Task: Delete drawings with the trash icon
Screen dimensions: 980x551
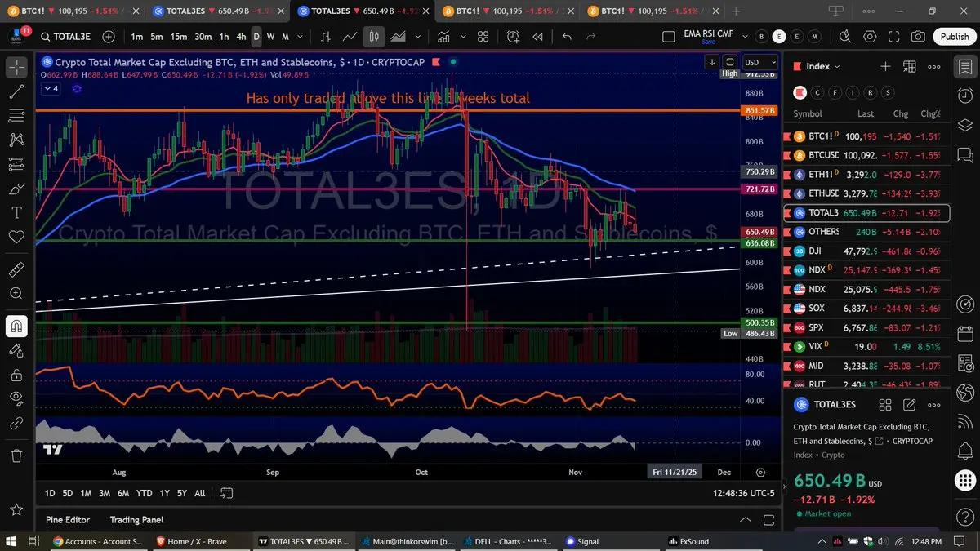Action: pos(16,455)
